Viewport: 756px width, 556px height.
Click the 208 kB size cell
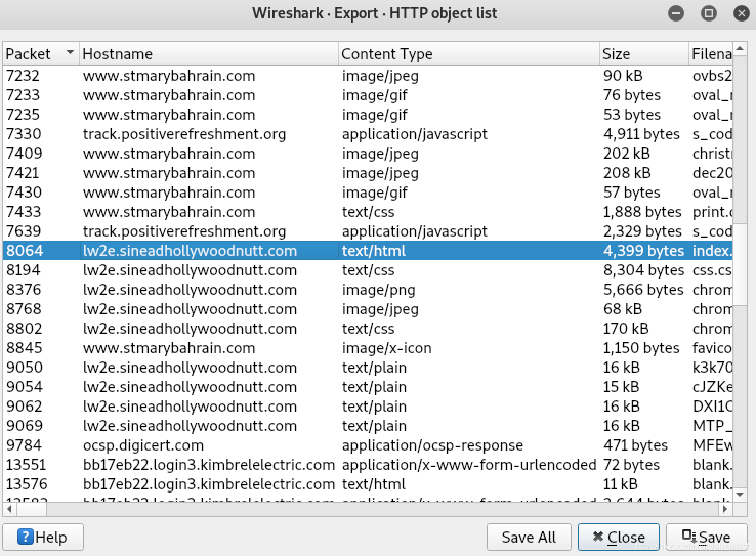point(627,173)
